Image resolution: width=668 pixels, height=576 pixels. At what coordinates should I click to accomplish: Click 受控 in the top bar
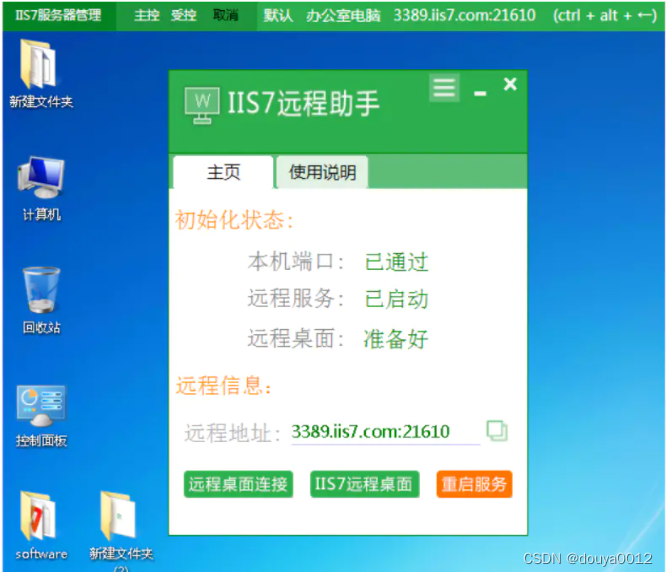[x=184, y=15]
